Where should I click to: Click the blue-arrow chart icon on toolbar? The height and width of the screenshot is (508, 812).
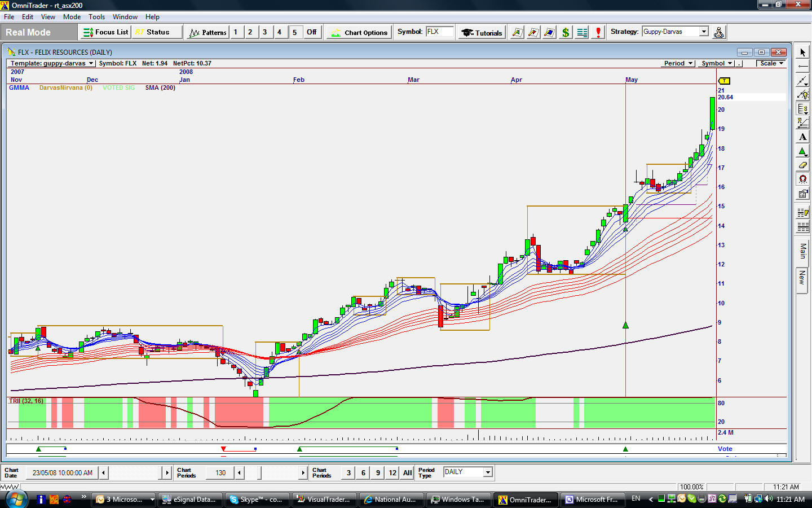pos(549,32)
